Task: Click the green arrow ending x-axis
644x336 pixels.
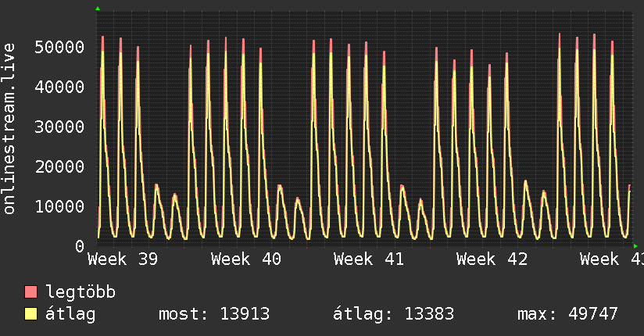Action: point(635,246)
